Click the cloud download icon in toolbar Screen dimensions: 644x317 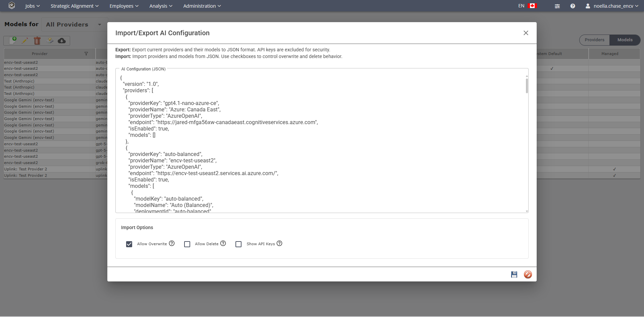pos(62,41)
